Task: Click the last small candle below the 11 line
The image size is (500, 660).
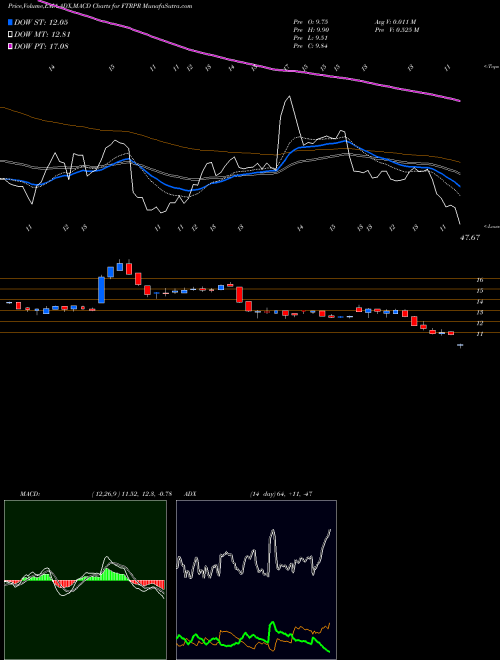Action: [460, 346]
